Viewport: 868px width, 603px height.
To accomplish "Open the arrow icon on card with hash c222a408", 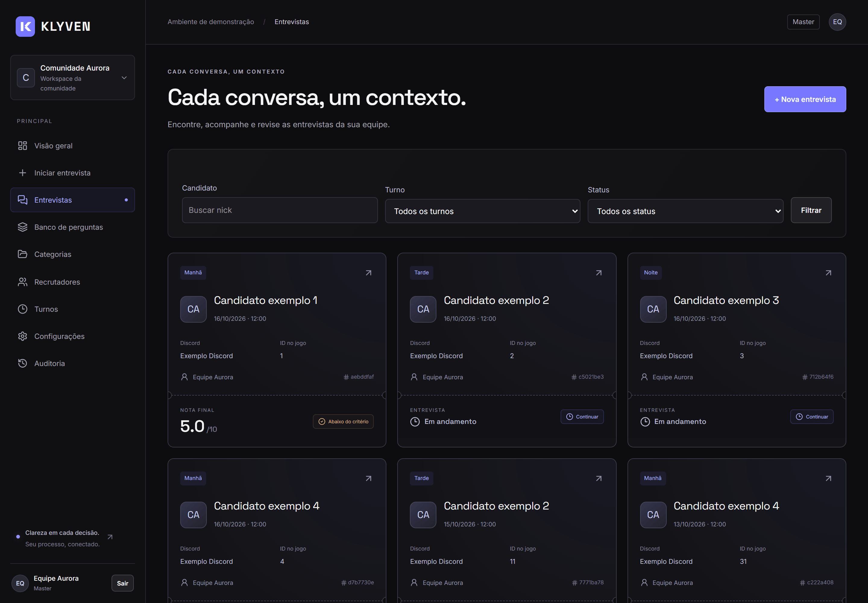I will point(828,478).
